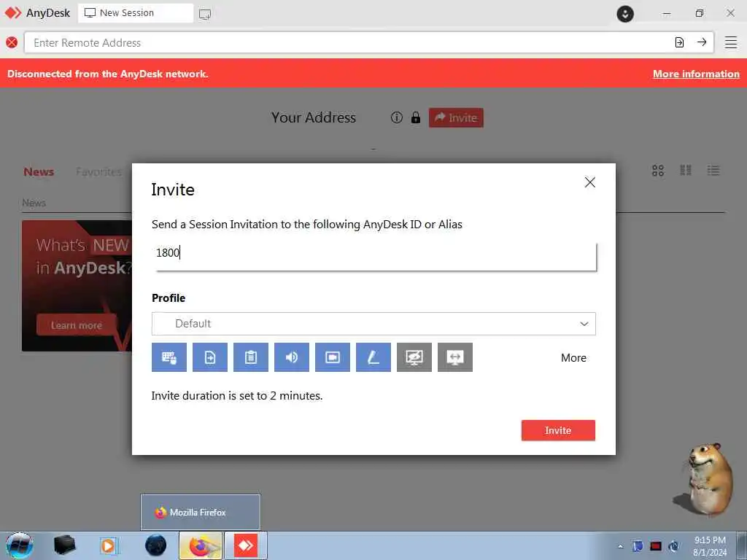Switch to list view icon

coord(713,171)
